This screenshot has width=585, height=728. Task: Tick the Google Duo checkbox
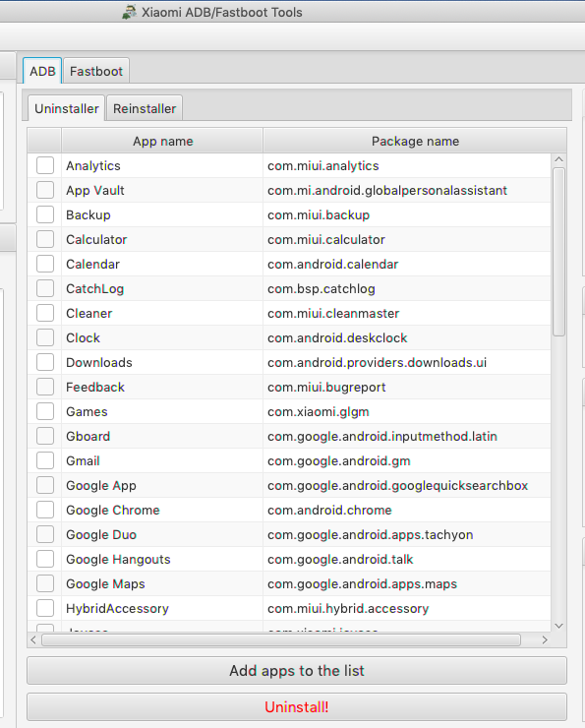coord(45,534)
